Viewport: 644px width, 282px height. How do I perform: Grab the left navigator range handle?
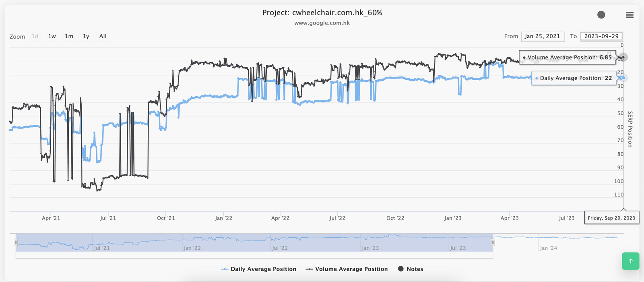click(x=16, y=243)
